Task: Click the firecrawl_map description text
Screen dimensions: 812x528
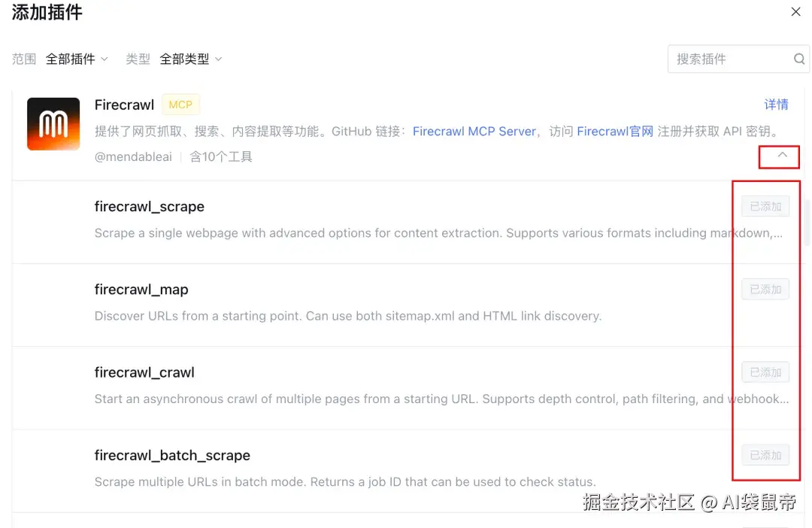Action: tap(347, 316)
